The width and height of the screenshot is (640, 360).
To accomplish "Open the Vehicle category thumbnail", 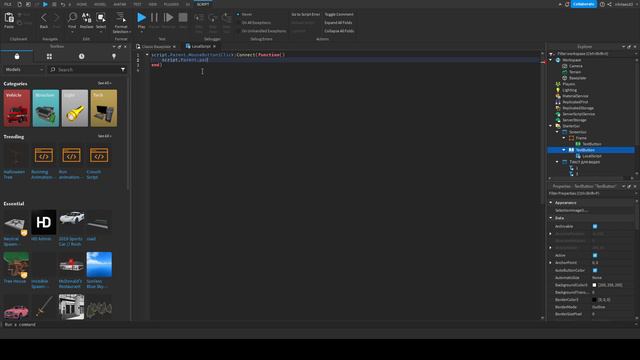I will 17,108.
